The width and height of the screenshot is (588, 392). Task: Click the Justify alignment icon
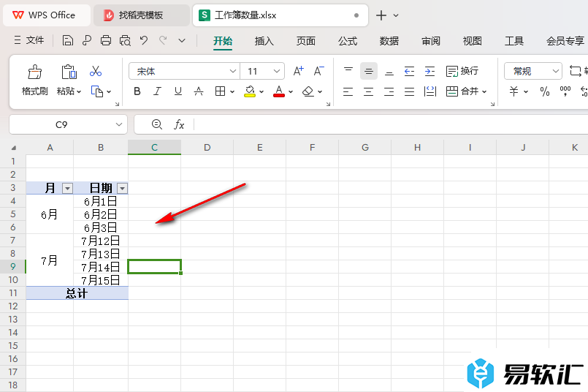click(410, 91)
